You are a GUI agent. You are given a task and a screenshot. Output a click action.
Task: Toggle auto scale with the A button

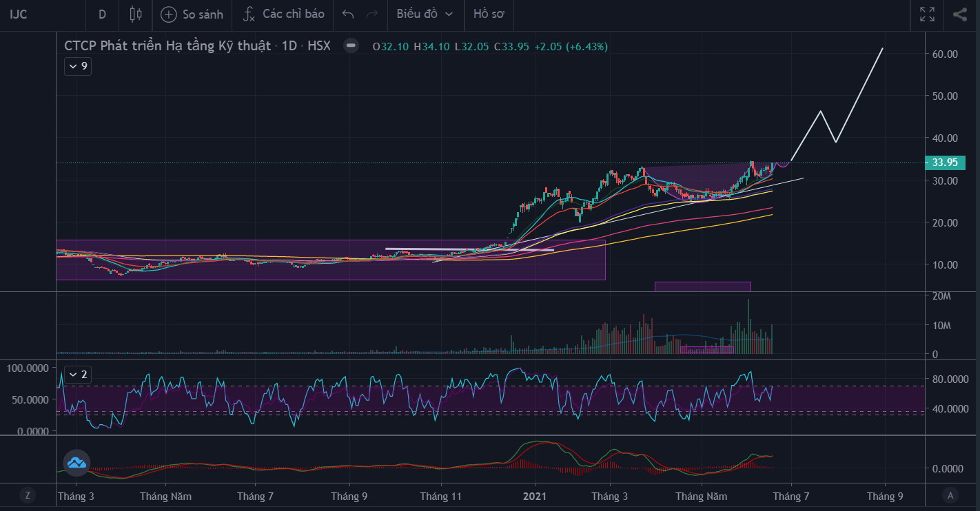(x=950, y=494)
